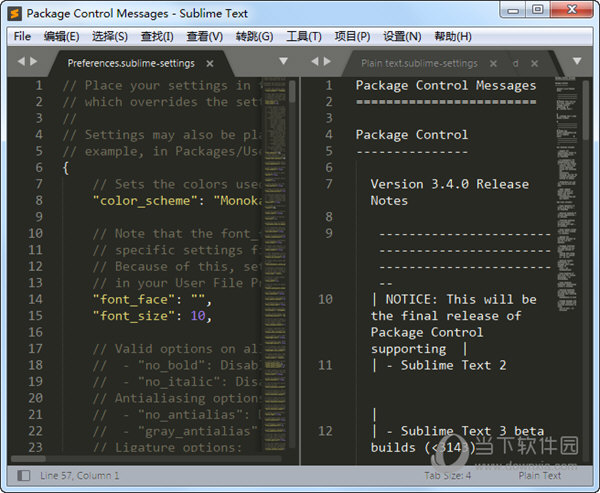Close the tab labeled d

tap(535, 64)
